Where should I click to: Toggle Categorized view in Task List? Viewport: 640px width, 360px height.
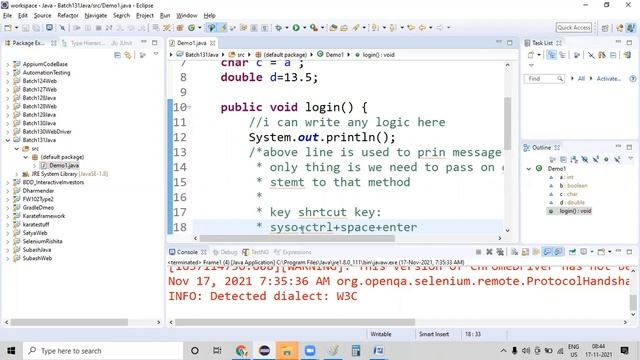551,55
